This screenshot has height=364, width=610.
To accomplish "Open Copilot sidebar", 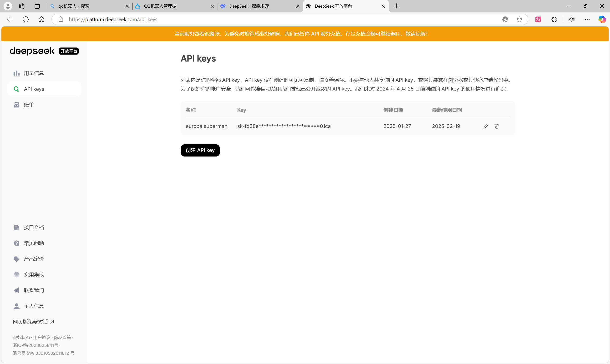I will click(602, 19).
